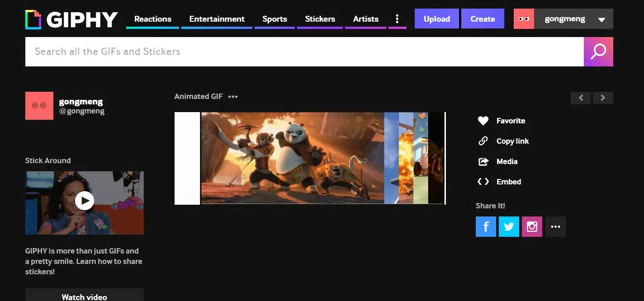Screen dimensions: 644x301
Task: Open more sharing options ellipsis
Action: [555, 227]
